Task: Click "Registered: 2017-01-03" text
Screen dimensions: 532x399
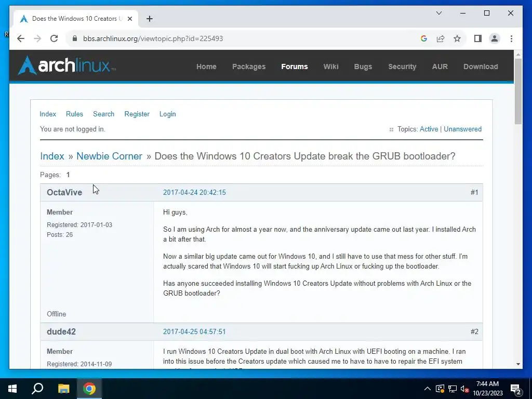Action: point(79,225)
